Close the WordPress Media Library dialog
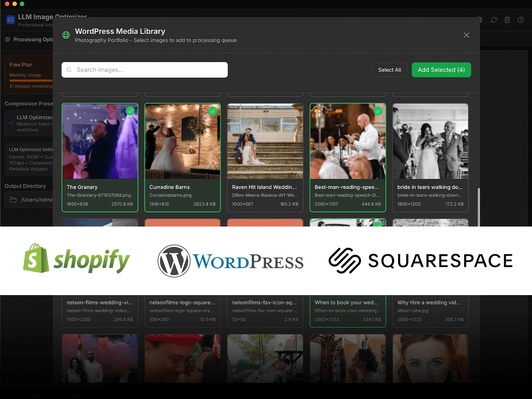 coord(466,35)
